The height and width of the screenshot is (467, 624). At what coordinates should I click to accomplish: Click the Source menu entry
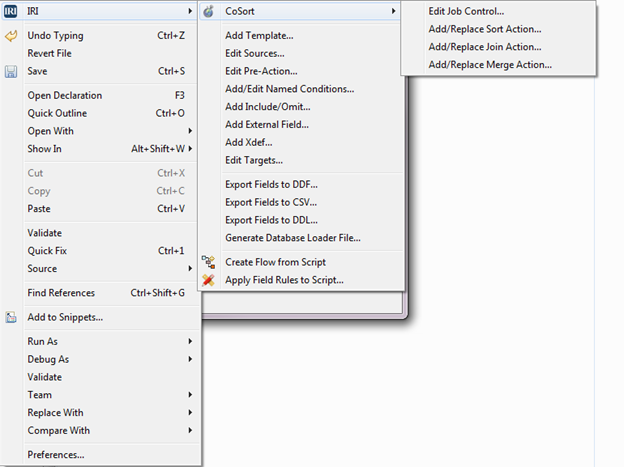pos(101,269)
